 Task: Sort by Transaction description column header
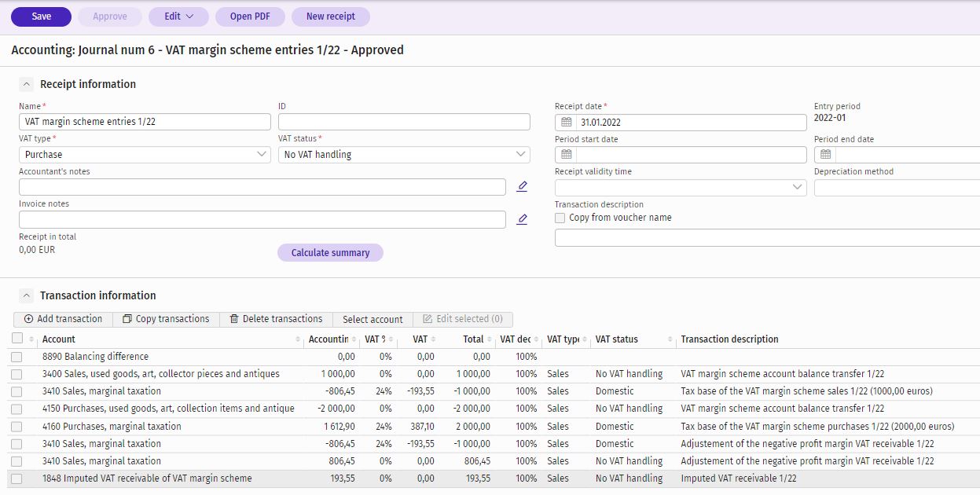[x=729, y=339]
